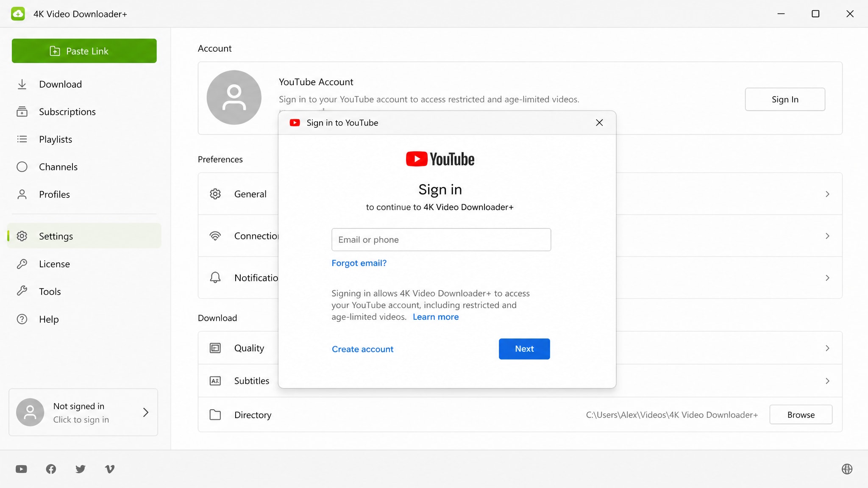Close the Sign in to YouTube dialog

point(599,122)
